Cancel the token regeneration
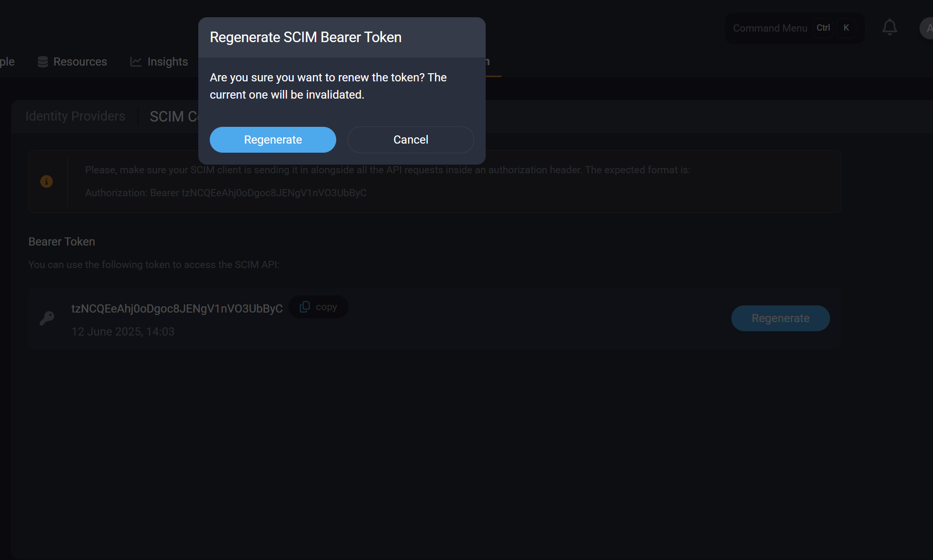Screen dimensions: 933x560 tap(410, 139)
